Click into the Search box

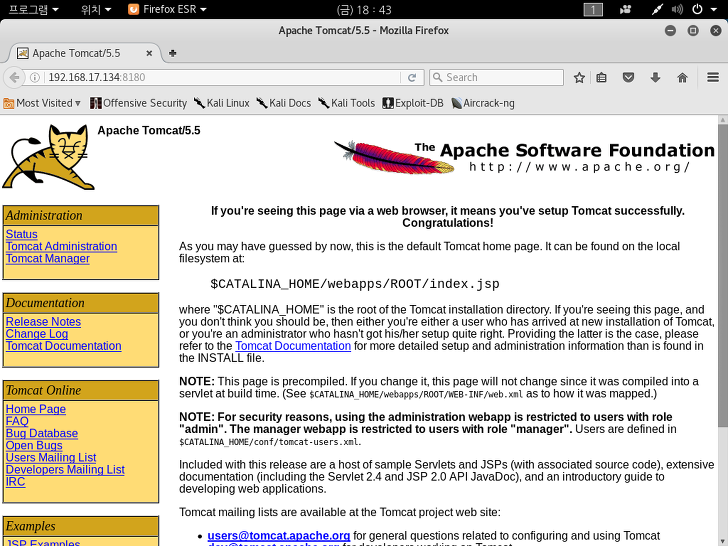[496, 77]
